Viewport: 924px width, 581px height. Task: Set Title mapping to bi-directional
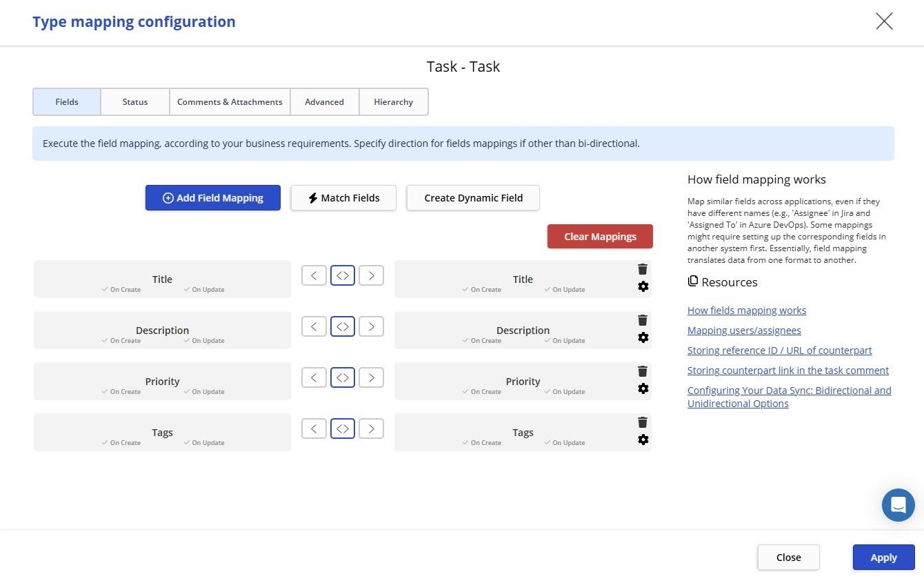point(343,275)
